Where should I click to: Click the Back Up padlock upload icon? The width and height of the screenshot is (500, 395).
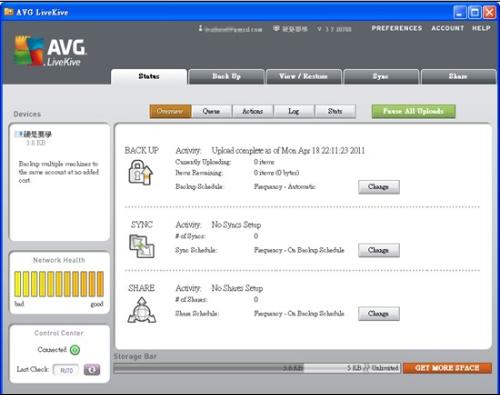pyautogui.click(x=141, y=172)
